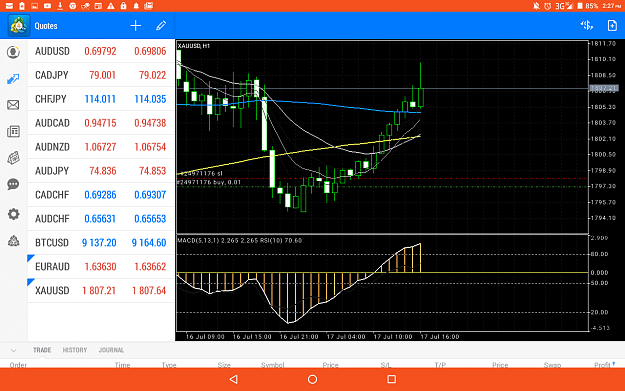Select the CADJPY quote row
625x391 pixels.
tap(101, 75)
